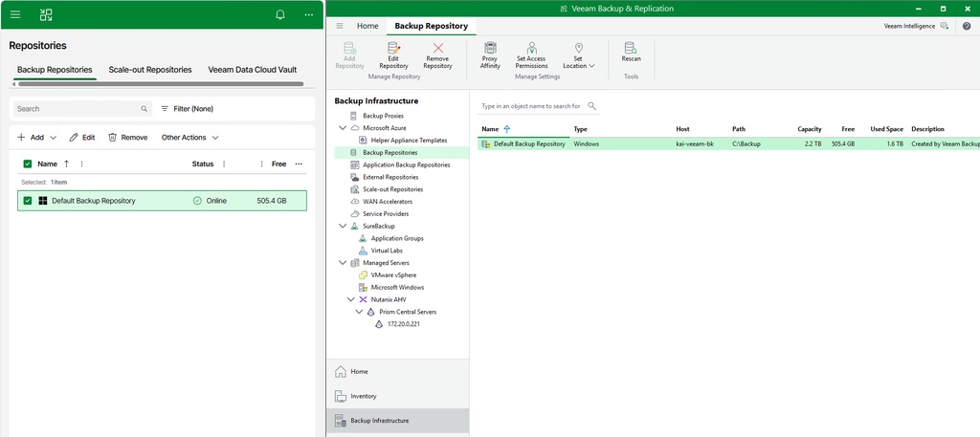This screenshot has height=437, width=980.
Task: Sort by the Type column header
Action: (x=581, y=129)
